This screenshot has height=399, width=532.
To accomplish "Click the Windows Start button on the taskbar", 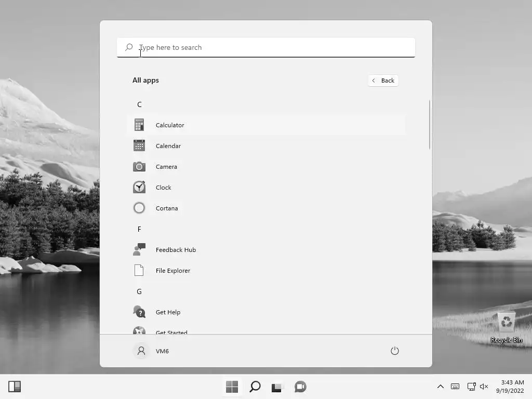I will click(x=232, y=387).
